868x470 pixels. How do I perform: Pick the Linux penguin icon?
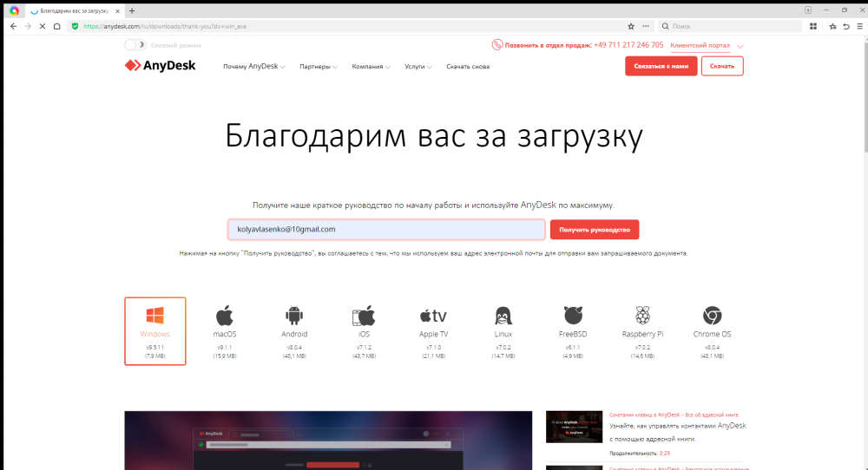[x=503, y=315]
